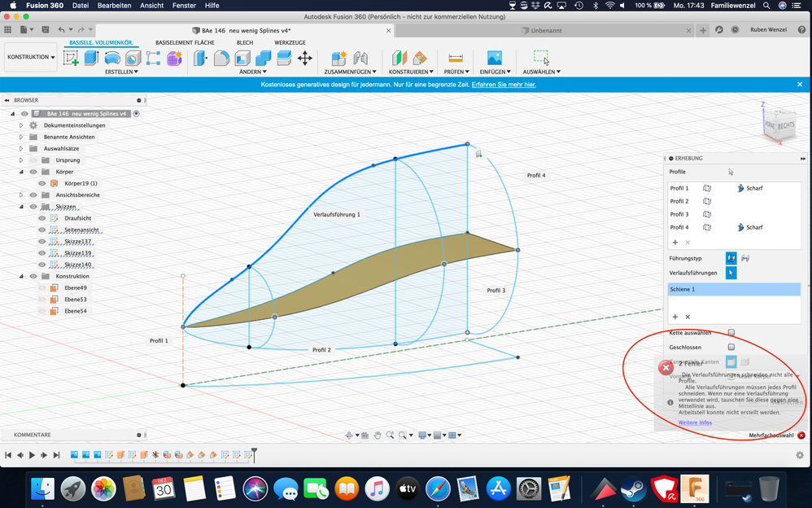Click the Plane at Angle construct icon
The height and width of the screenshot is (508, 812).
click(420, 58)
